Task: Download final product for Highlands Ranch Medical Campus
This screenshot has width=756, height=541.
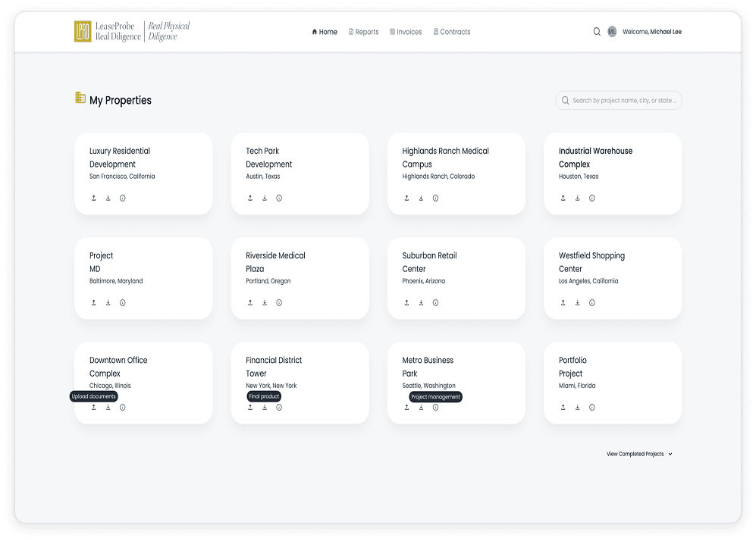Action: (x=421, y=198)
